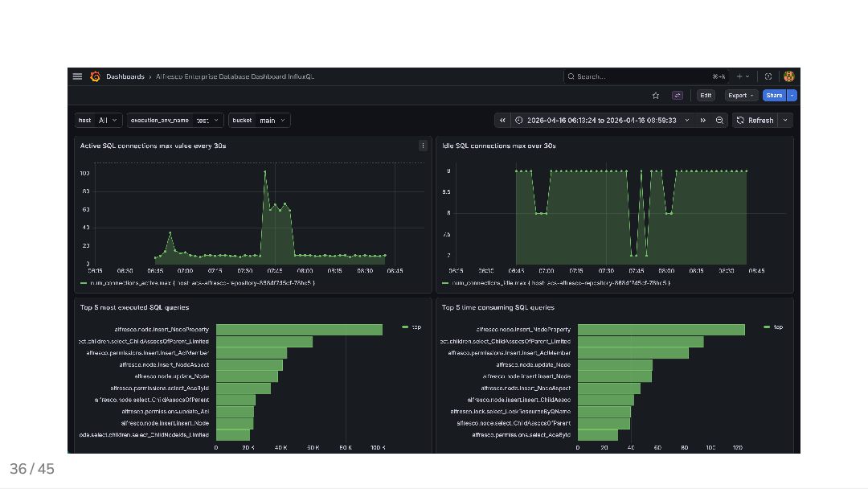Click the Grafana logo icon
Screen dimensions: 868x489
pyautogui.click(x=95, y=76)
